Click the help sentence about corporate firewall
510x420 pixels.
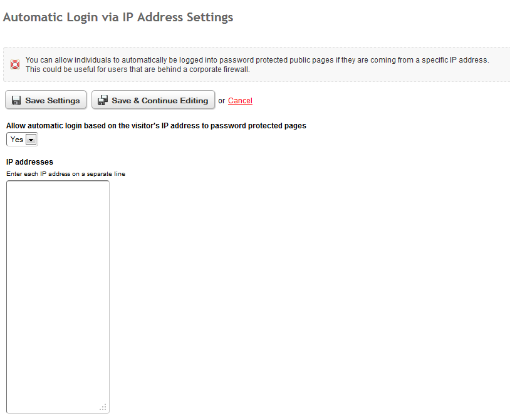pos(138,69)
